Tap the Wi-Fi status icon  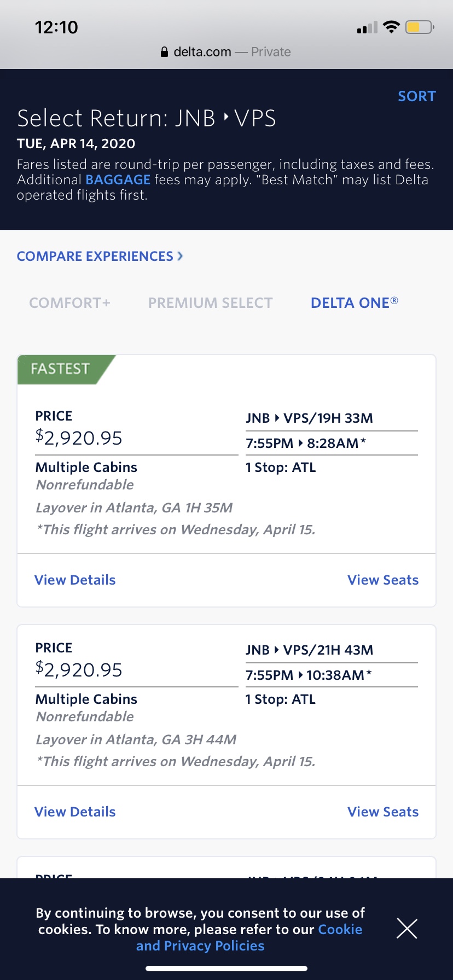[x=391, y=27]
